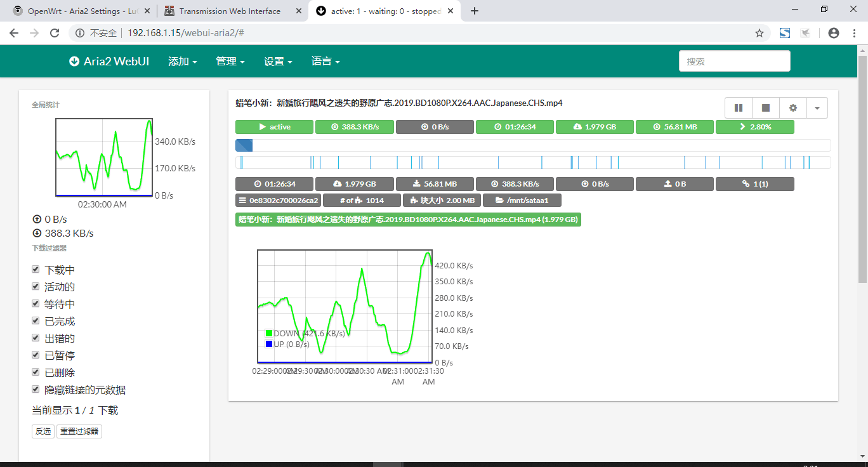The image size is (868, 467).
Task: Click the green 56.81 MB downloaded badge
Action: pos(674,127)
